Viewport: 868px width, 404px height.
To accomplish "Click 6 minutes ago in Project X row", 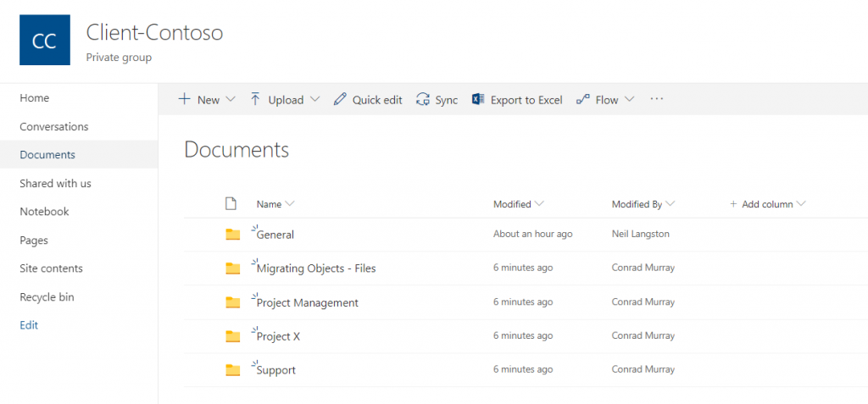I will coord(523,336).
